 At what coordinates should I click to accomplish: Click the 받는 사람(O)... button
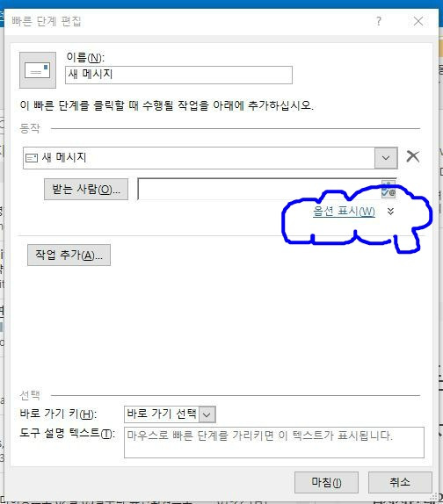coord(86,190)
